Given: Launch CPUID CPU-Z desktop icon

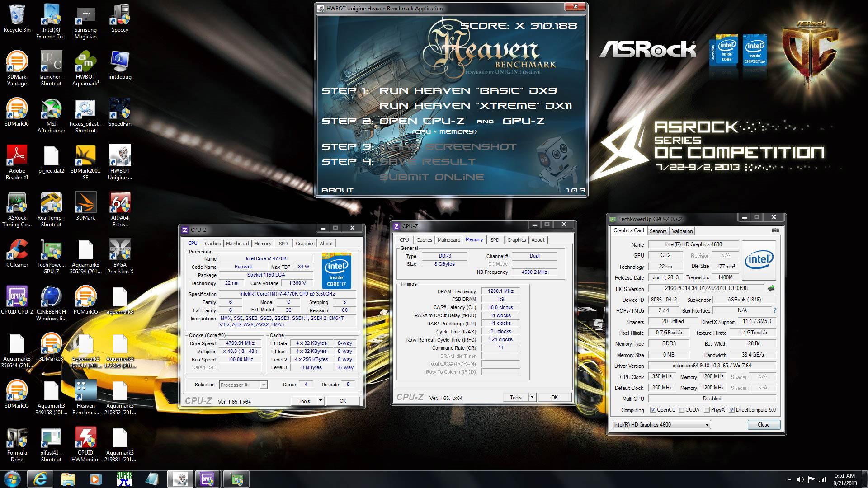Looking at the screenshot, I should pyautogui.click(x=17, y=299).
